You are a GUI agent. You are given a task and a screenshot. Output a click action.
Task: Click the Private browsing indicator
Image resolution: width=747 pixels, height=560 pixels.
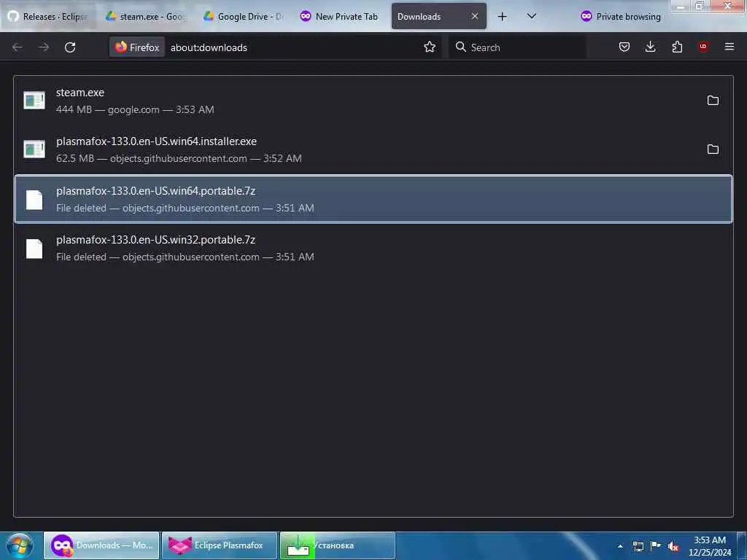pos(621,17)
